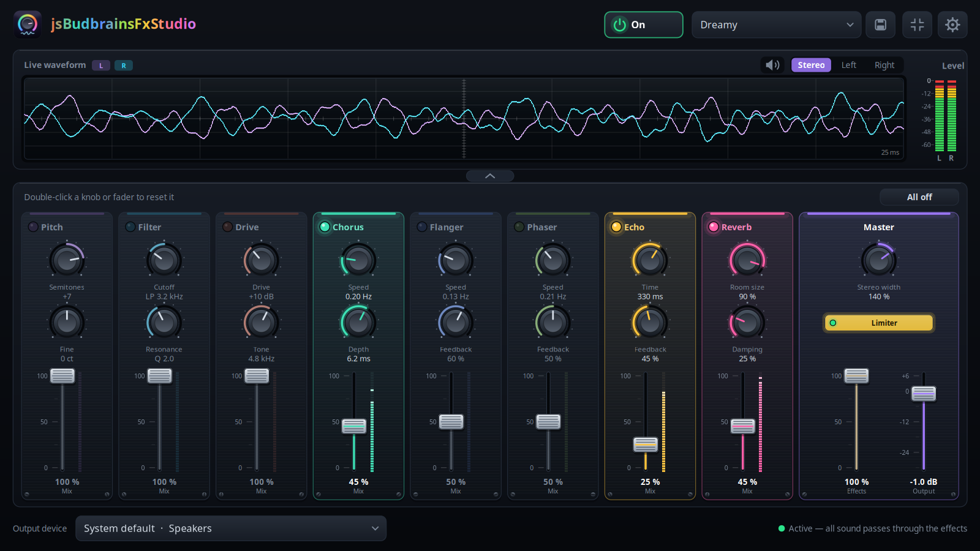Open the Output device dropdown
The image size is (980, 551).
pyautogui.click(x=231, y=528)
